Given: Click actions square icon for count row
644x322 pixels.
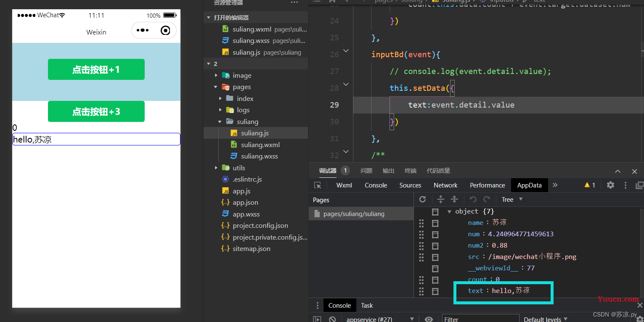Looking at the screenshot, I should [435, 280].
